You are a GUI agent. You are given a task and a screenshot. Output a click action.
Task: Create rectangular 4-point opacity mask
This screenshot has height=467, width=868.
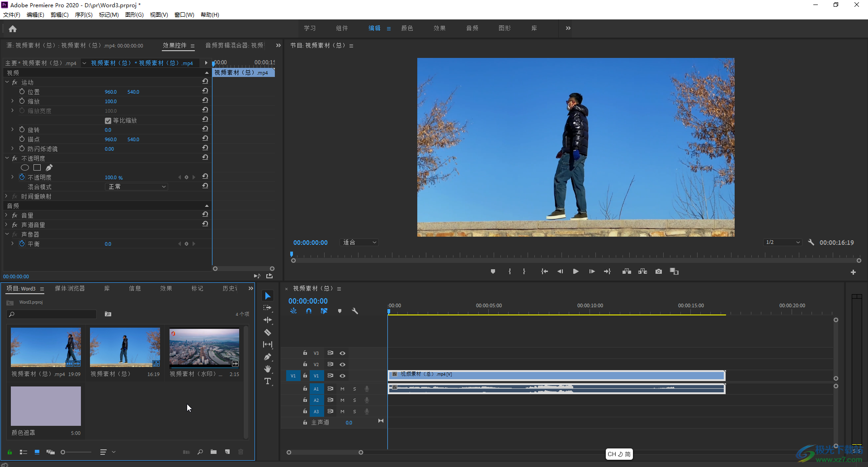coord(37,167)
